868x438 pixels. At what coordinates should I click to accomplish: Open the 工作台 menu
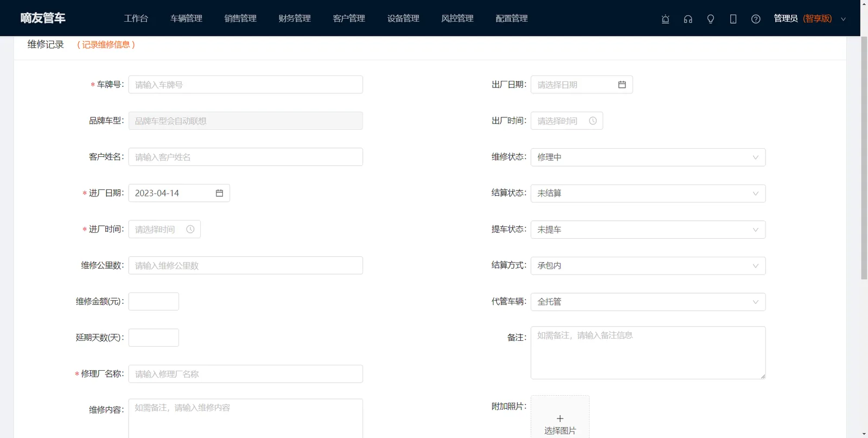(x=136, y=18)
